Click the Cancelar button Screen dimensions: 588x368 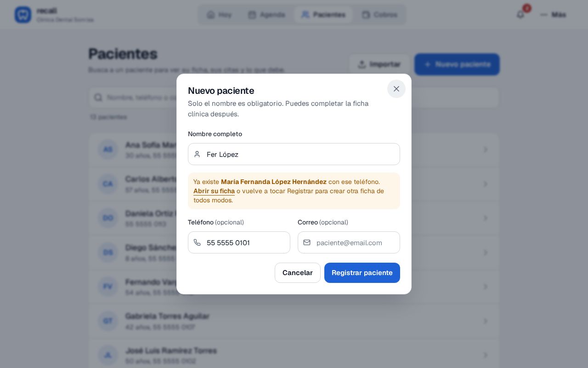[298, 273]
